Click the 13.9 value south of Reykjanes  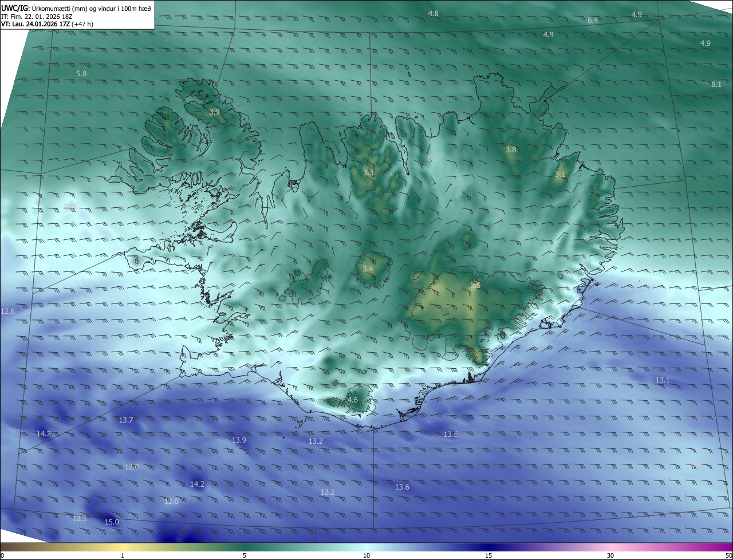pos(239,440)
